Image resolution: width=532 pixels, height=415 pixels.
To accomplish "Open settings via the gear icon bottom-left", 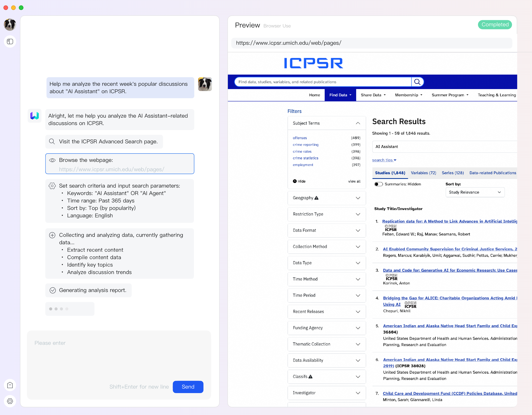I will 10,401.
